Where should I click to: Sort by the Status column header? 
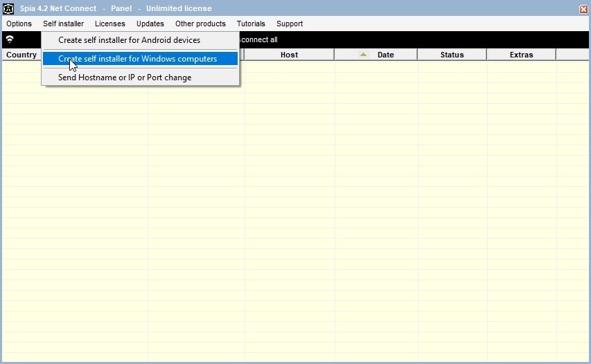click(x=452, y=55)
